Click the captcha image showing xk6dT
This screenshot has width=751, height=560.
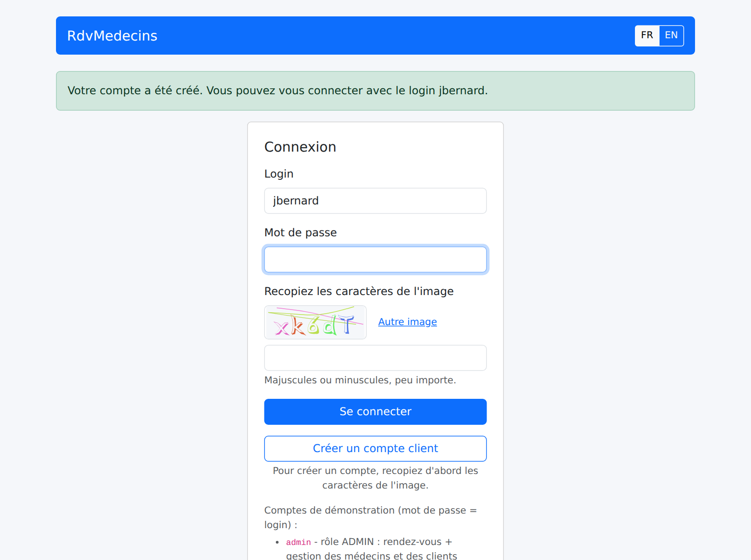315,322
